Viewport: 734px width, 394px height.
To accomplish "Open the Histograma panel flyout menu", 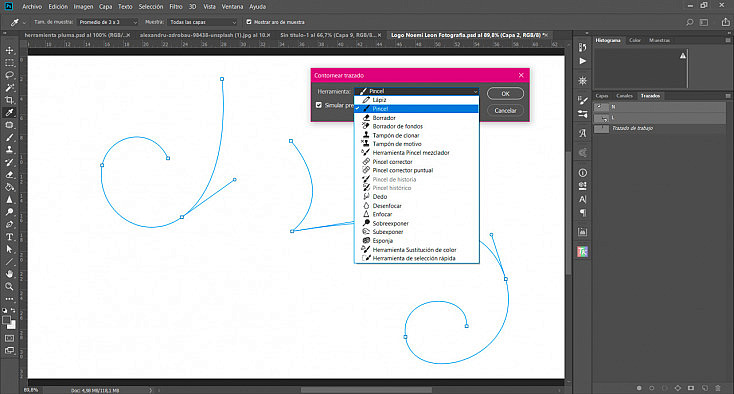I will coord(728,40).
